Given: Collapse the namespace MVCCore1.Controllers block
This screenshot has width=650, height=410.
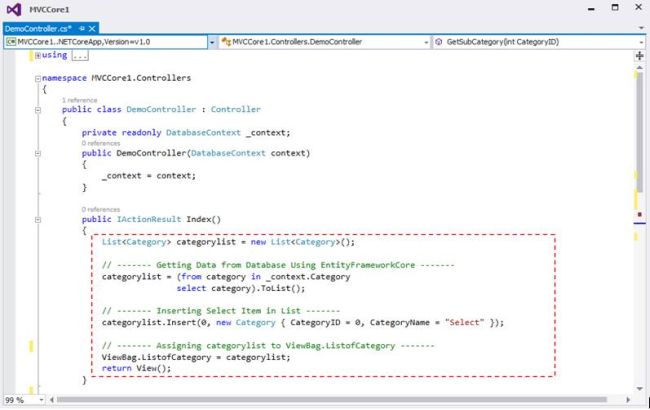Looking at the screenshot, I should click(38, 78).
